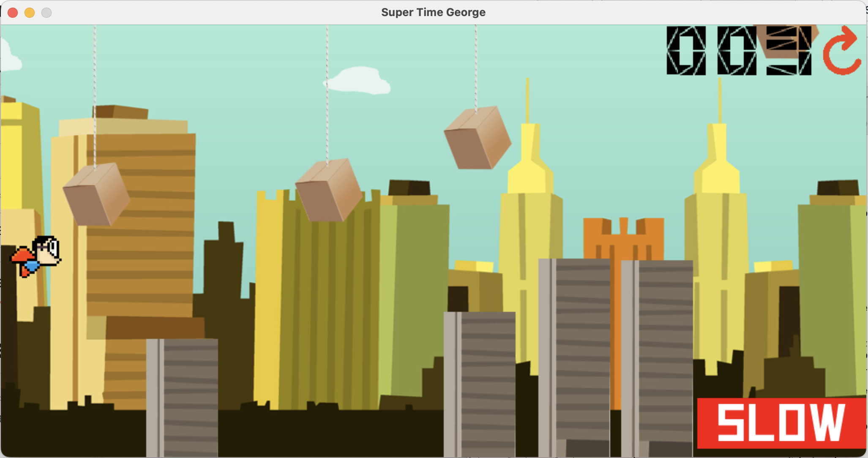The image size is (868, 458).
Task: Click the middle digit of the score counter
Action: tap(737, 51)
